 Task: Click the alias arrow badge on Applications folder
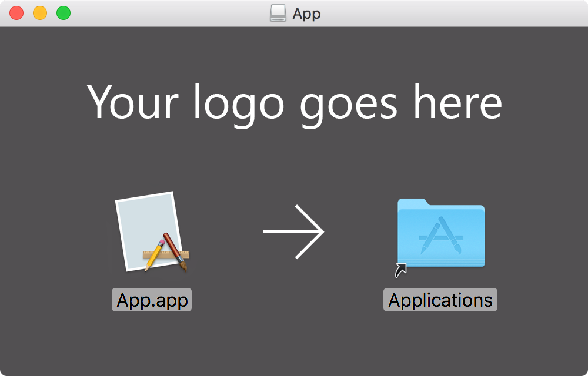click(x=401, y=270)
